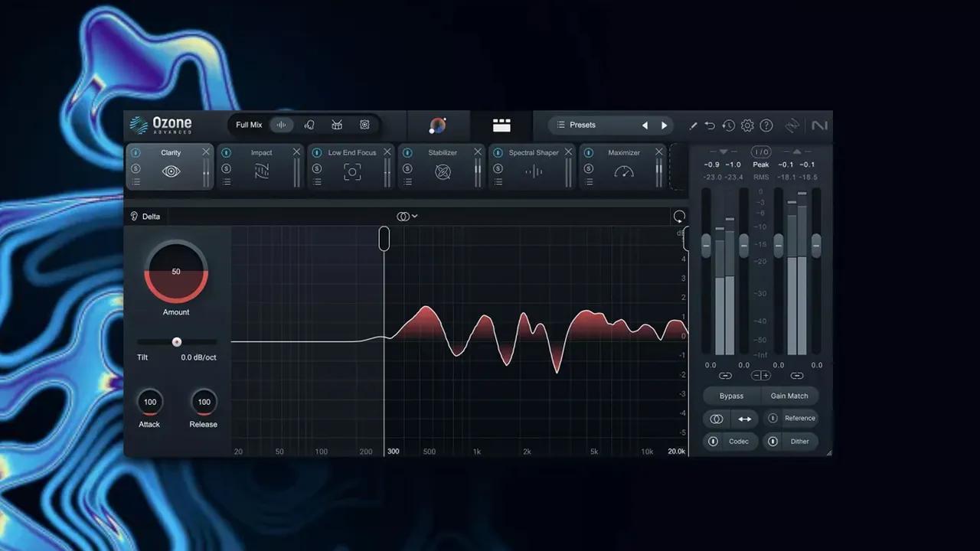
Task: Click the Tilt slider handle
Action: tap(177, 342)
